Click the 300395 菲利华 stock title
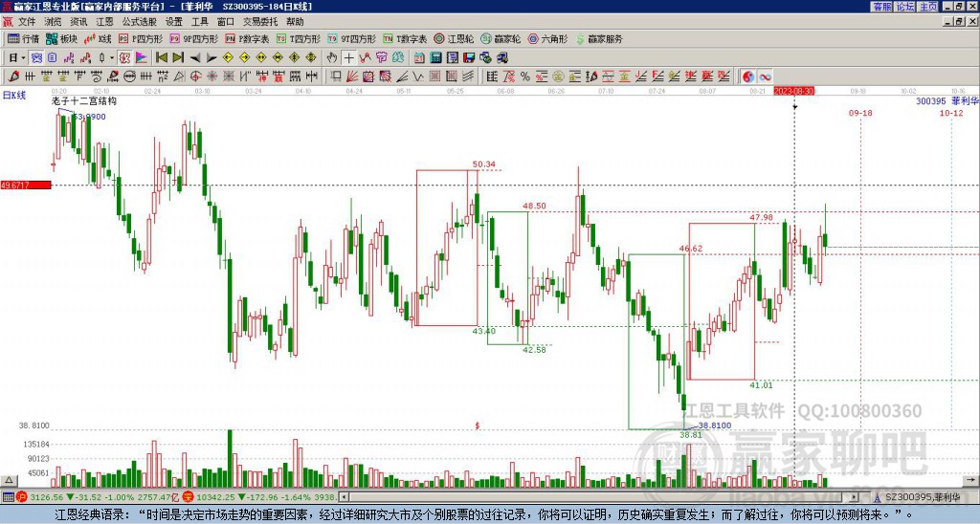 tap(947, 101)
